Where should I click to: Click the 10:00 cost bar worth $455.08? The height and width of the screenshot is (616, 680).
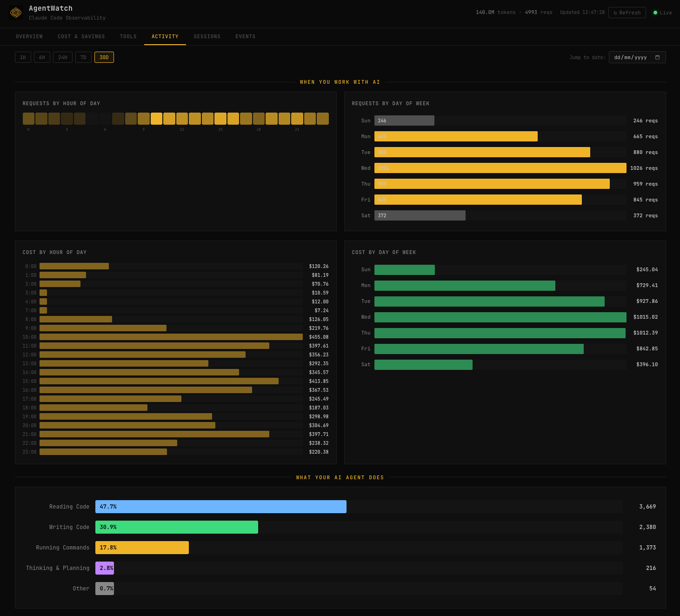point(172,337)
